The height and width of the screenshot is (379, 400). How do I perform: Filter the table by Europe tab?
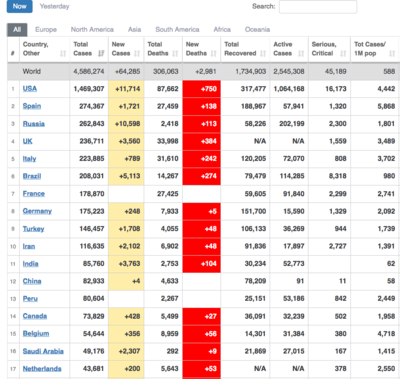(x=46, y=29)
